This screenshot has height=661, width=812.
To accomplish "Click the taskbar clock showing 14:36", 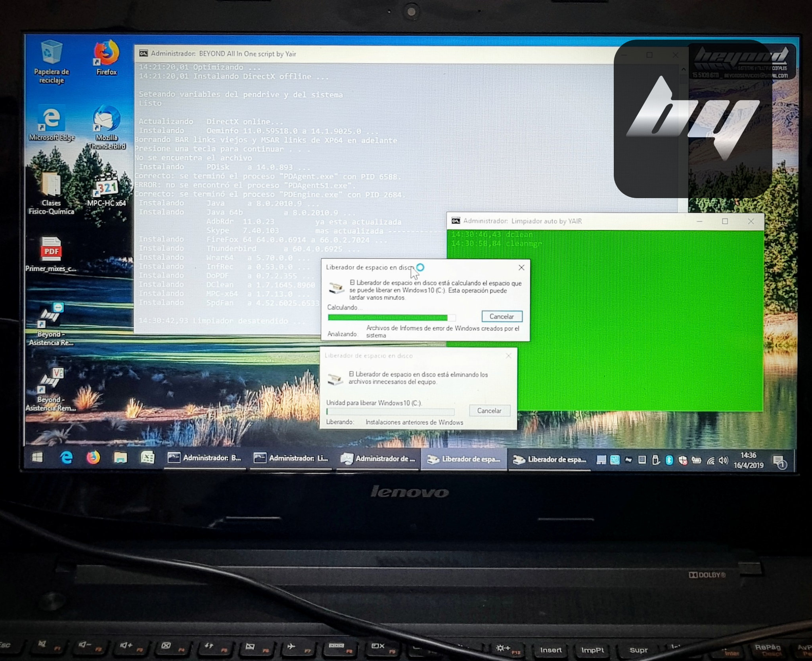I will coord(748,460).
